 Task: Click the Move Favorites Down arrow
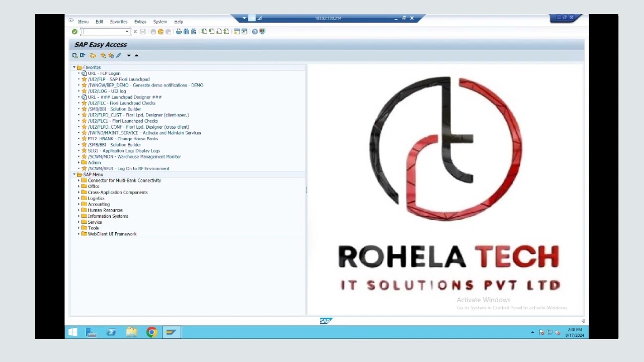coord(129,56)
